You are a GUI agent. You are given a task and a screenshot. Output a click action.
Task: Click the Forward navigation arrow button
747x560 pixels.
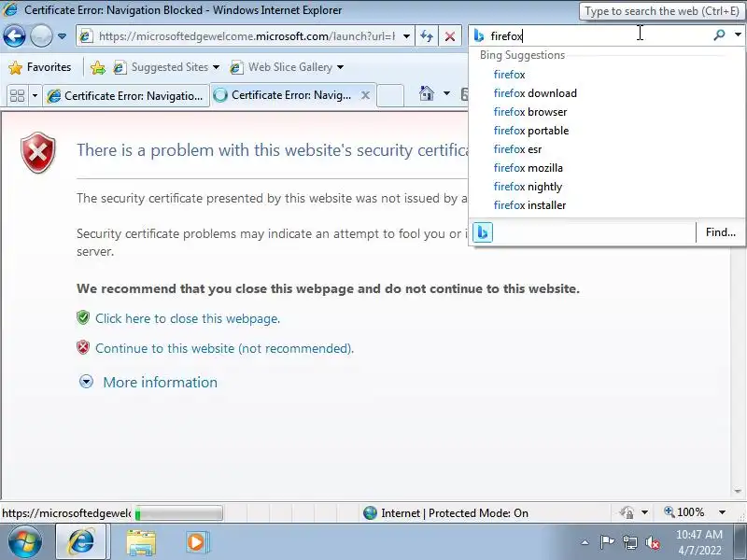(x=41, y=35)
